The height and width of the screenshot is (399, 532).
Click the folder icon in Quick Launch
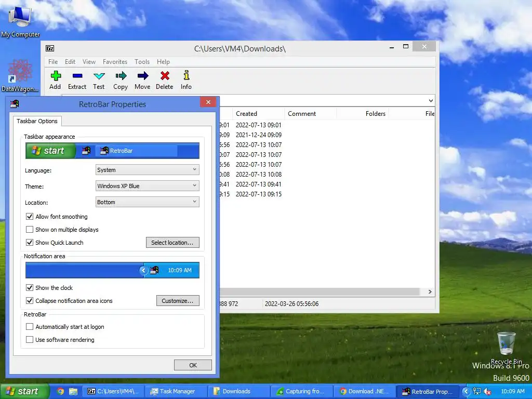click(73, 391)
